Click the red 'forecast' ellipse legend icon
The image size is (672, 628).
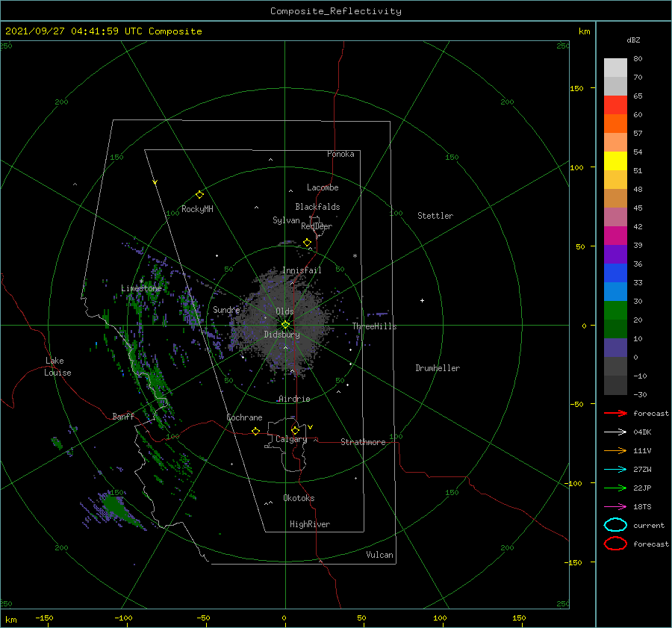[615, 544]
